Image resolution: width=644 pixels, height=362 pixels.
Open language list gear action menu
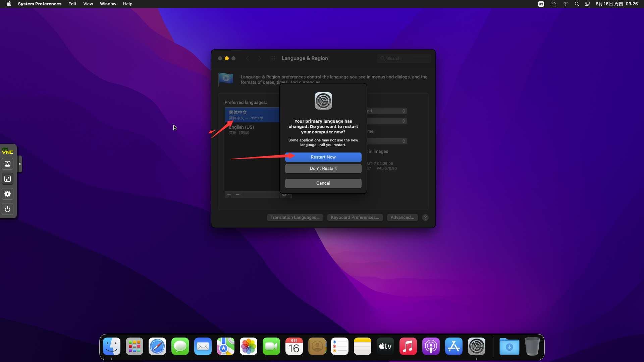(286, 195)
